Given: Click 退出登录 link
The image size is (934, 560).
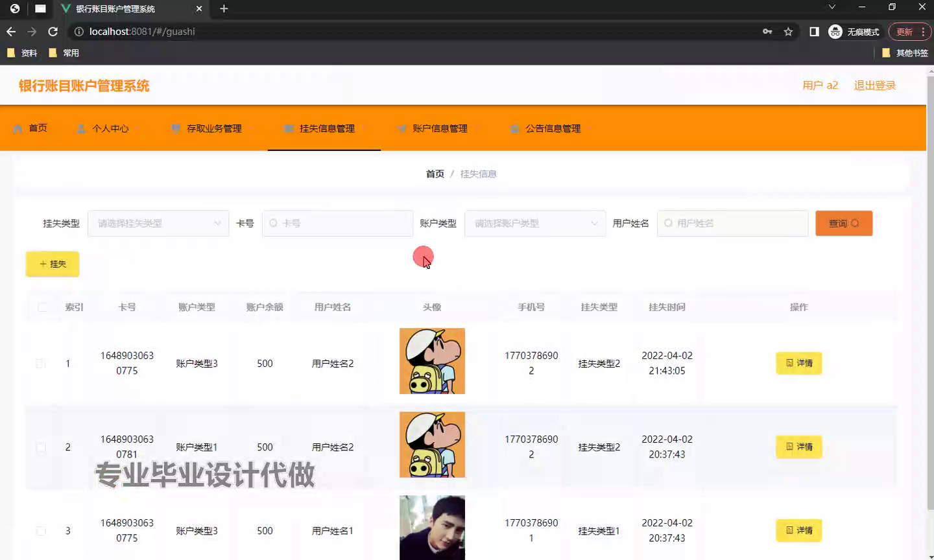Looking at the screenshot, I should [x=874, y=86].
